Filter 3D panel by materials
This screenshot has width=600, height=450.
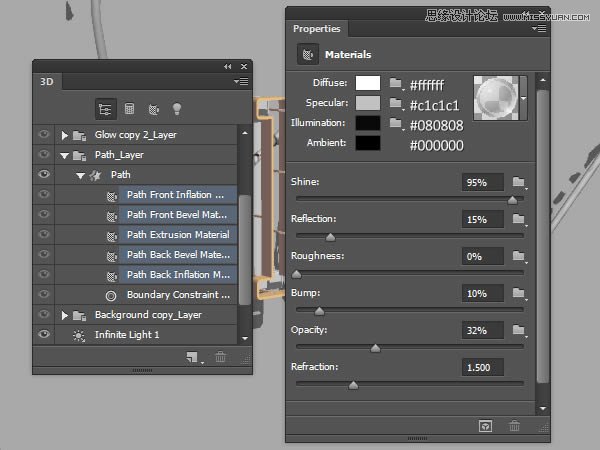153,110
